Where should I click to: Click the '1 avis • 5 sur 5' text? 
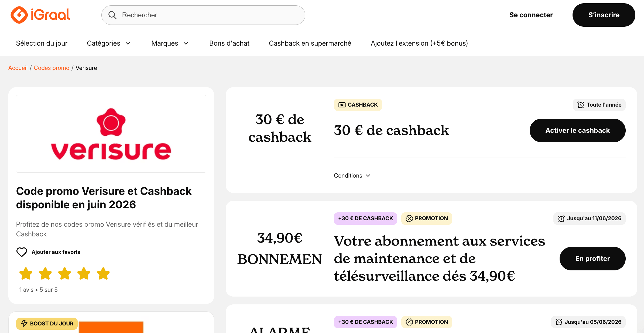[x=38, y=290]
